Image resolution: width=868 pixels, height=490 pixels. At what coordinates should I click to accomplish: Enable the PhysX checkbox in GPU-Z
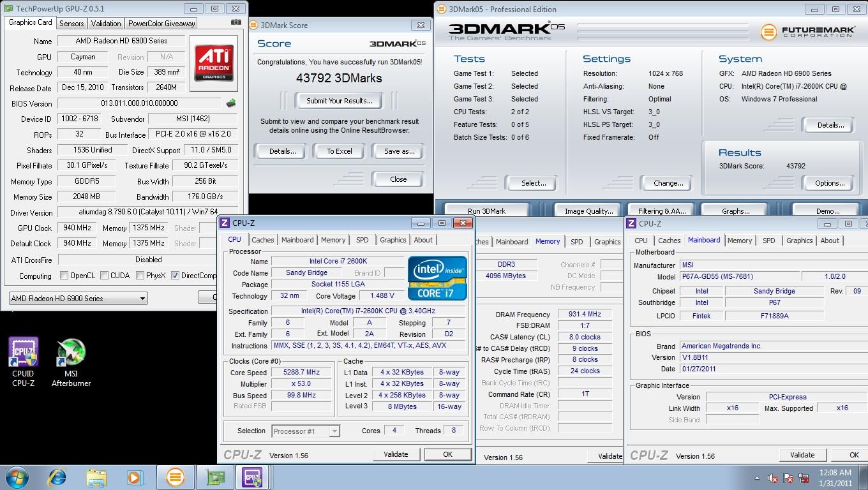pos(140,276)
